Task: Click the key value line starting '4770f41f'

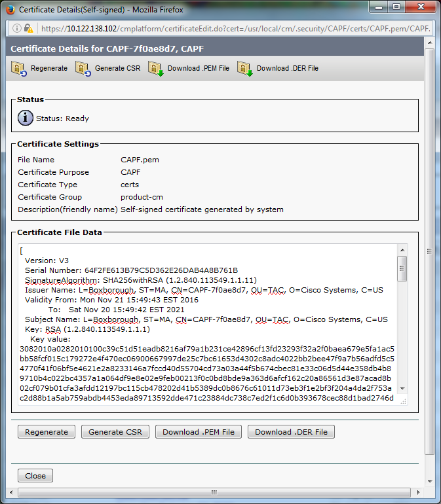Action: click(x=205, y=369)
